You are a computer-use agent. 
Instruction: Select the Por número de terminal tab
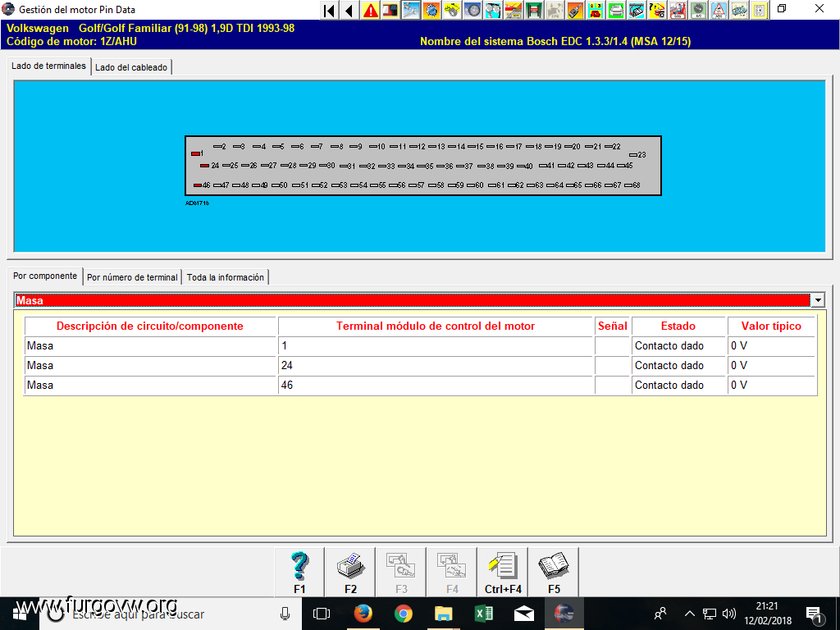click(x=132, y=277)
